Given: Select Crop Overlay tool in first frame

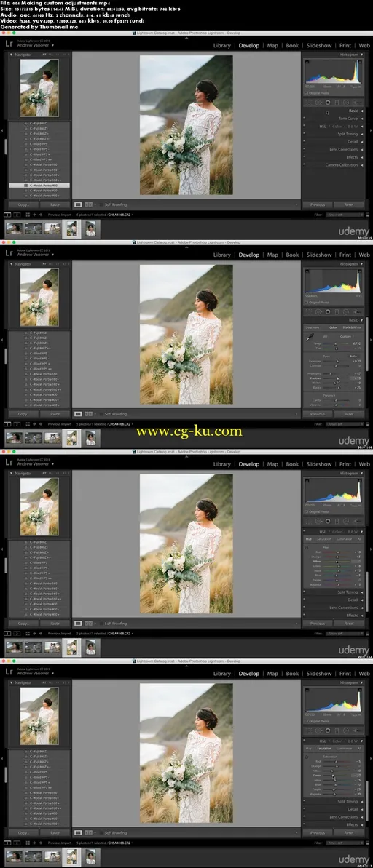Looking at the screenshot, I should pyautogui.click(x=309, y=103).
